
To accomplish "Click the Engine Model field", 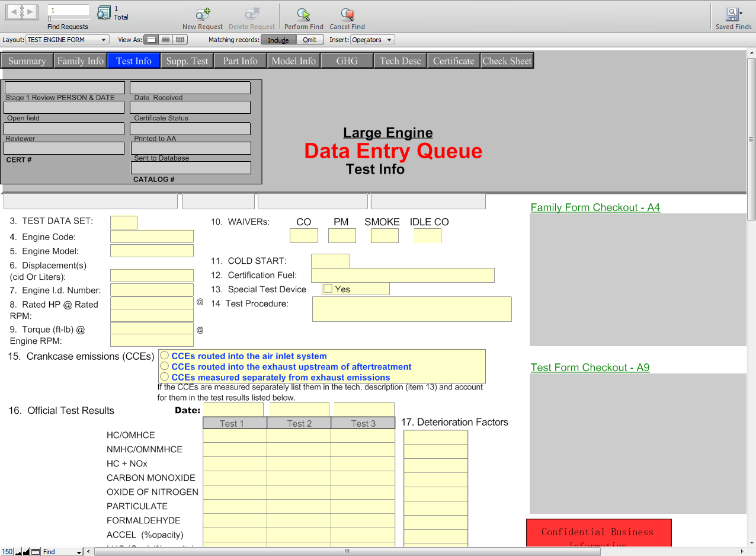I will (x=152, y=251).
